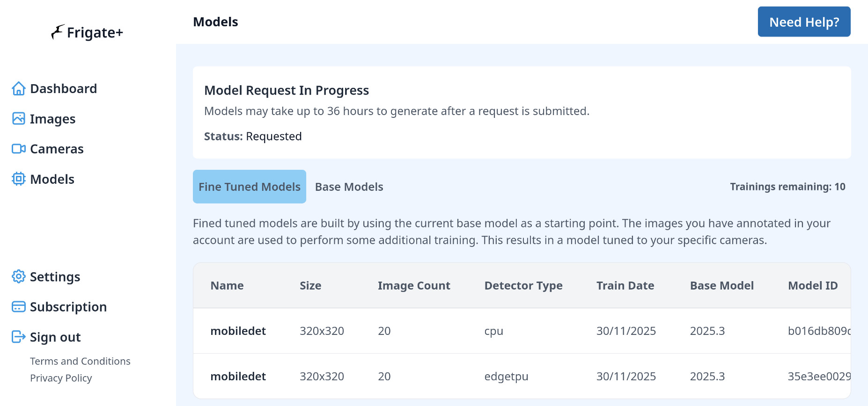
Task: Switch to the Fine Tuned Models tab
Action: (250, 187)
